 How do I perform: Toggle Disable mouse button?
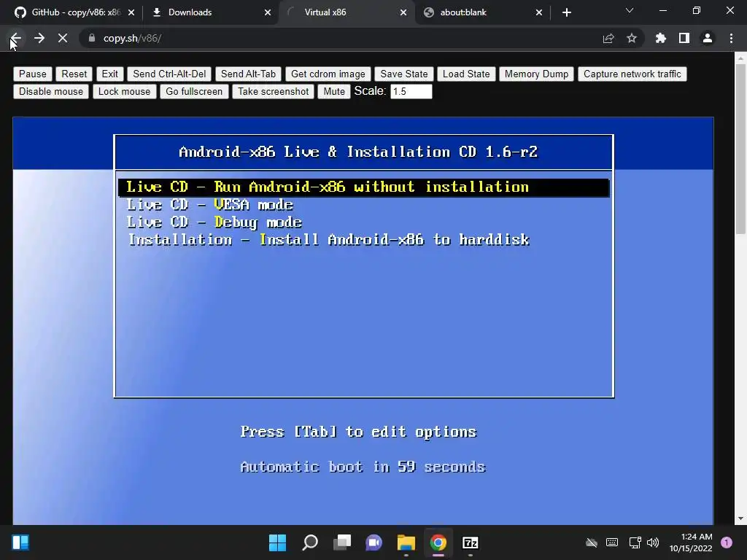[51, 91]
